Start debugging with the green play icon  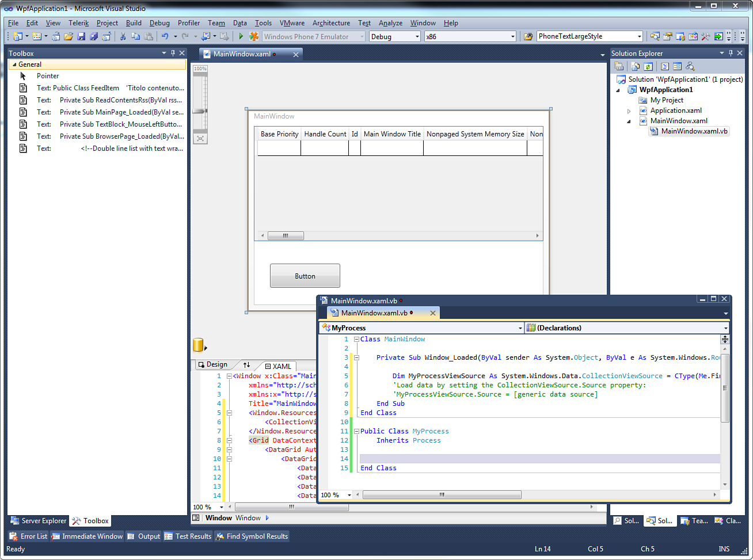(x=241, y=36)
